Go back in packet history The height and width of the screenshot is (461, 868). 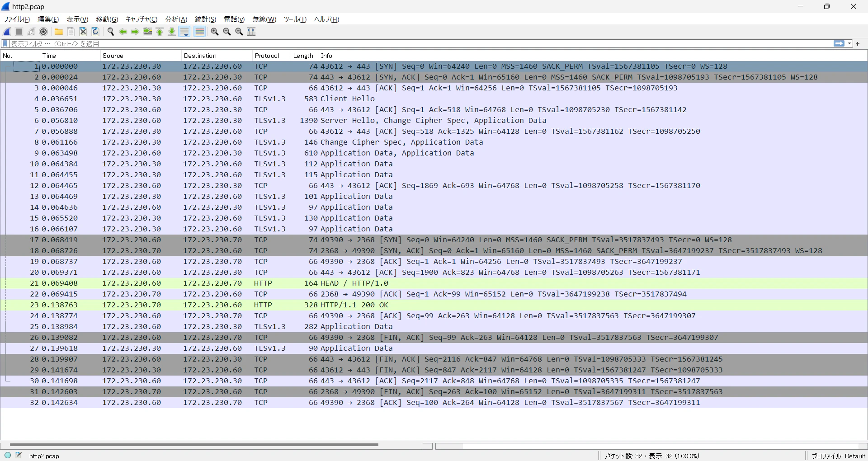tap(123, 32)
